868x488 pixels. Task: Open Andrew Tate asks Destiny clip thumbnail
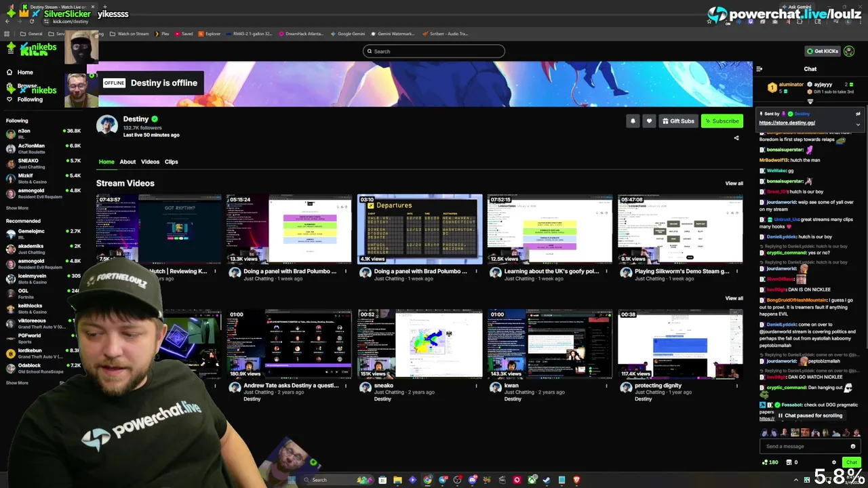[289, 344]
